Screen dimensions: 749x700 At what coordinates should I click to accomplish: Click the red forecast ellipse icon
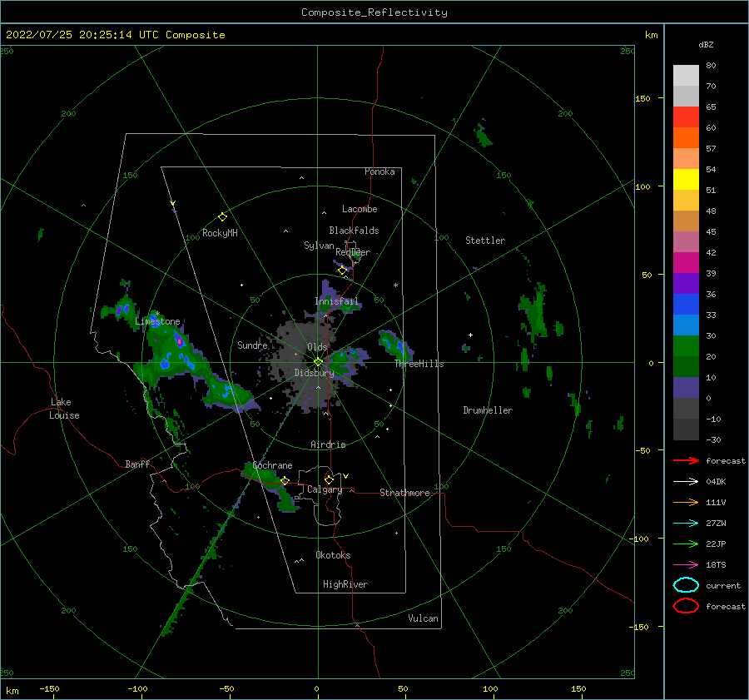tap(686, 606)
